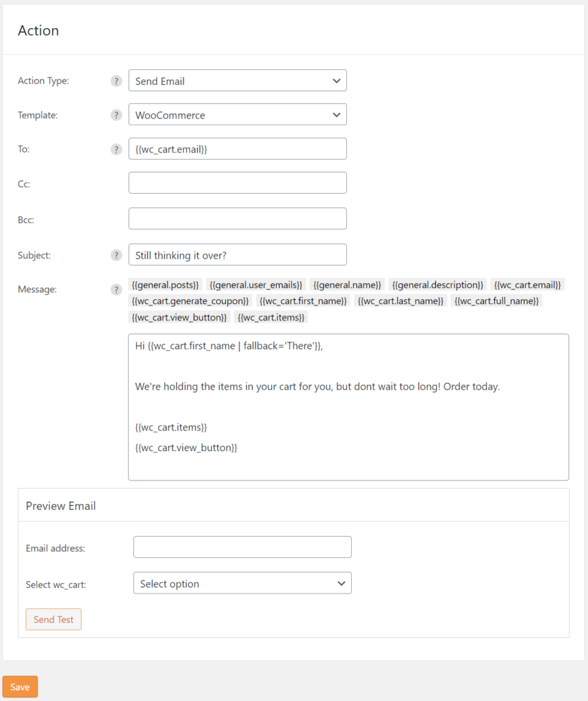The image size is (588, 701).
Task: Click the help icon next to Template
Action: 116,115
